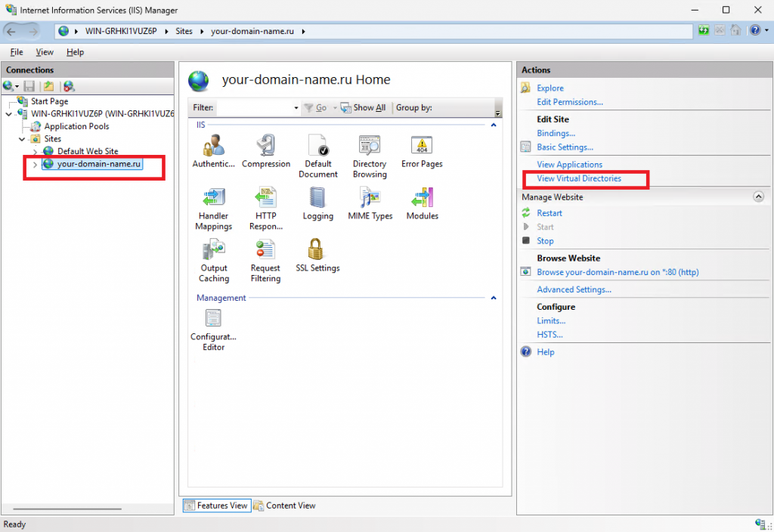Click the Forward navigation arrow
This screenshot has width=774, height=532.
[x=33, y=32]
